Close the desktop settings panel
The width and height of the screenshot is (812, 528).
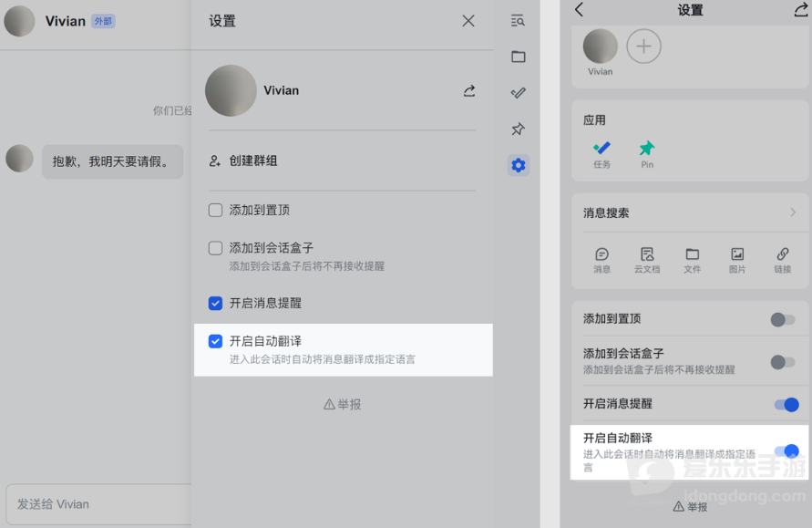[468, 21]
